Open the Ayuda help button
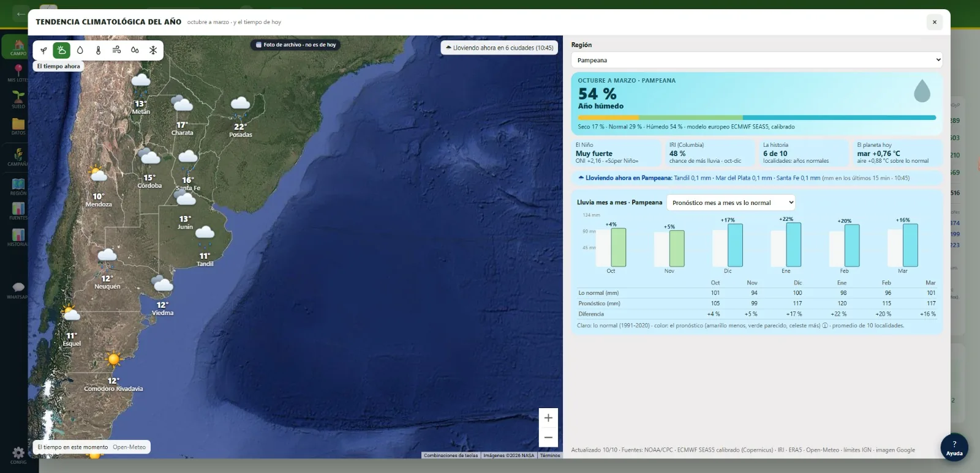 click(954, 447)
